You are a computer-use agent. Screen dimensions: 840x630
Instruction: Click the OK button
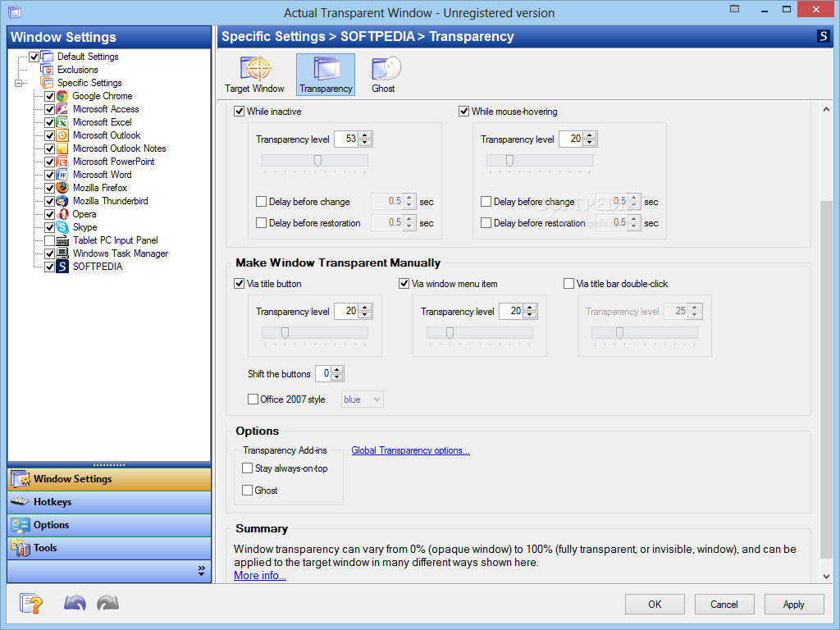tap(655, 605)
